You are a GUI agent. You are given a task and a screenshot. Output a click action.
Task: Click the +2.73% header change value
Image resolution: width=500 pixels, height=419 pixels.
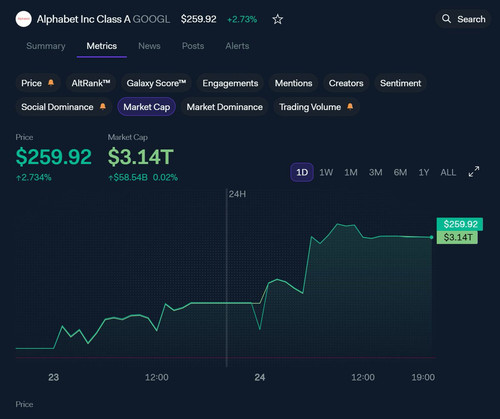242,19
